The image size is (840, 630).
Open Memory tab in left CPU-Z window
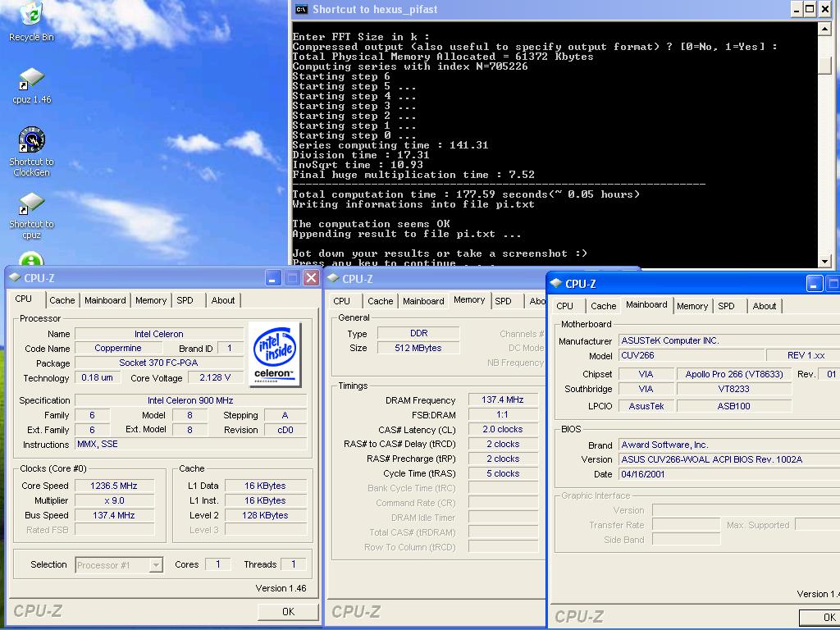tap(151, 300)
